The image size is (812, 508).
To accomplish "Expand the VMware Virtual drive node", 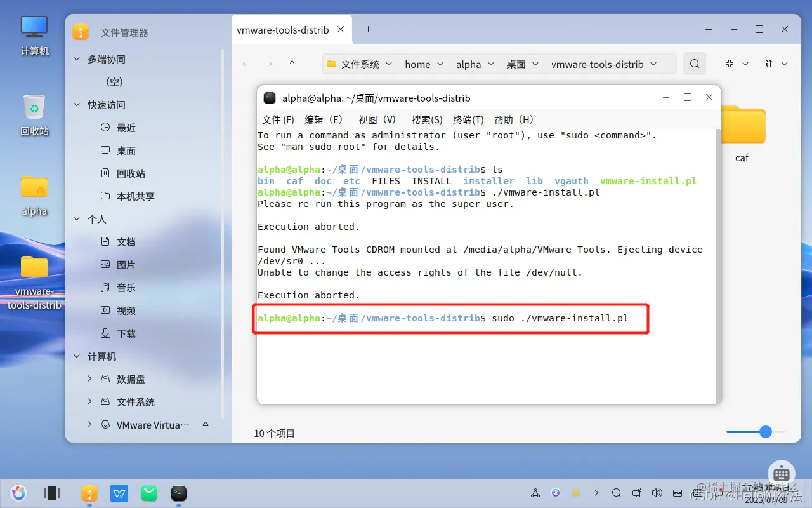I will [89, 424].
